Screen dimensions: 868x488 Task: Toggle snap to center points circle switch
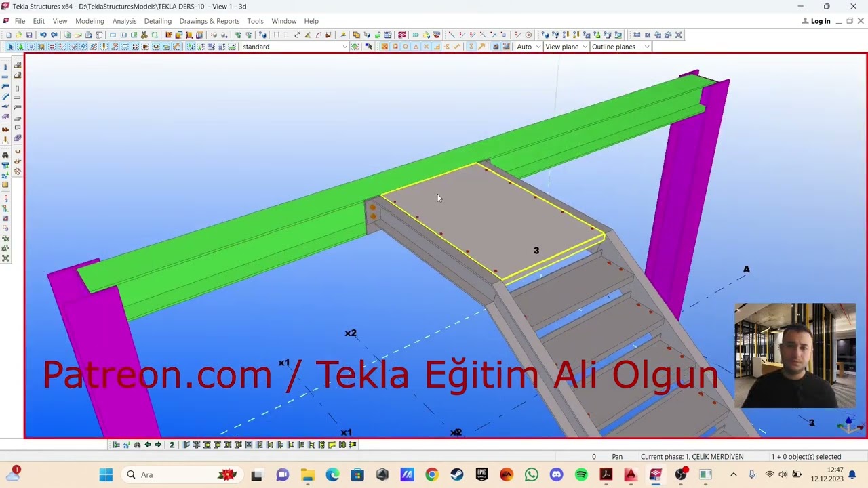(x=405, y=47)
